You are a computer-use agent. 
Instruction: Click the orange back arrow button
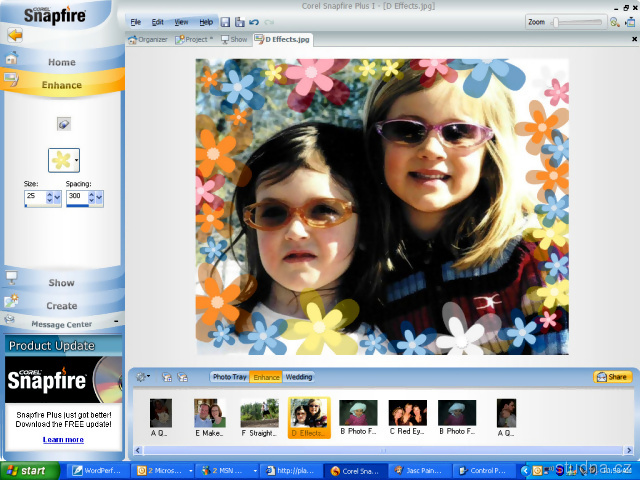(x=15, y=34)
